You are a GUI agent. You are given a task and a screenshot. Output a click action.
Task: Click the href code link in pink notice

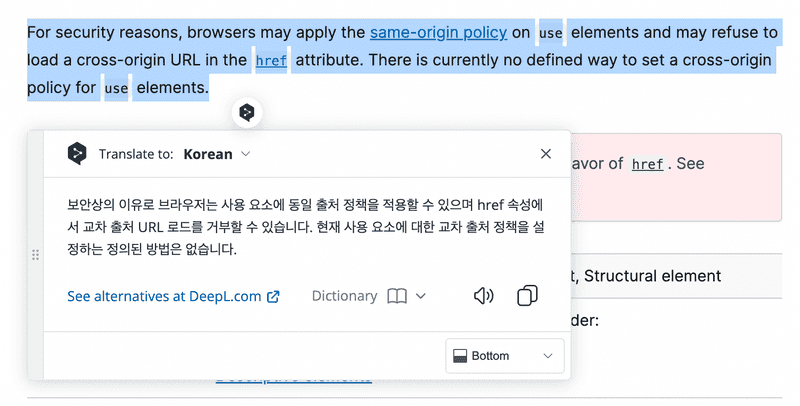click(647, 164)
